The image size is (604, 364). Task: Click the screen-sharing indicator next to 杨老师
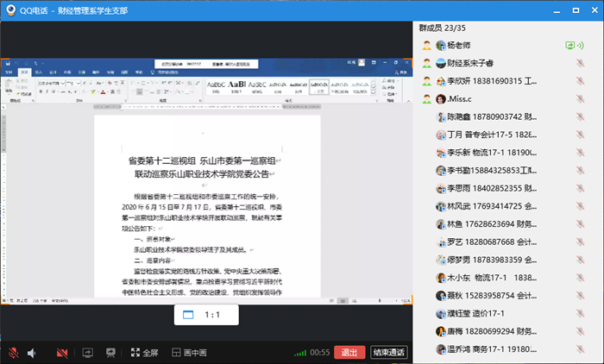click(x=570, y=45)
